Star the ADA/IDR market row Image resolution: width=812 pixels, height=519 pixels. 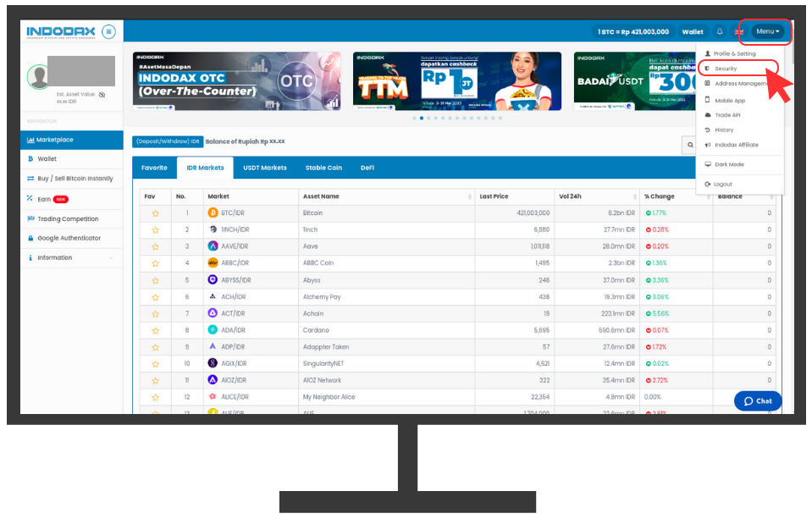click(155, 330)
